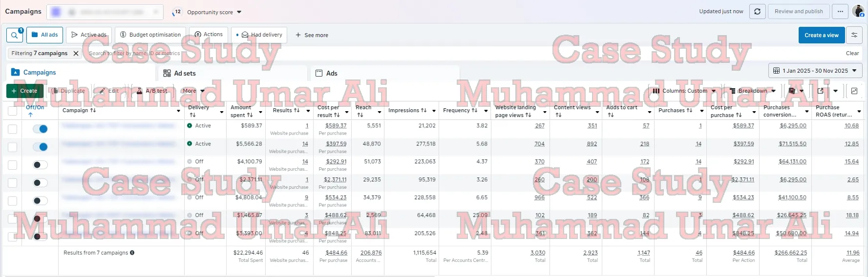Open the date range dropdown

(x=815, y=71)
